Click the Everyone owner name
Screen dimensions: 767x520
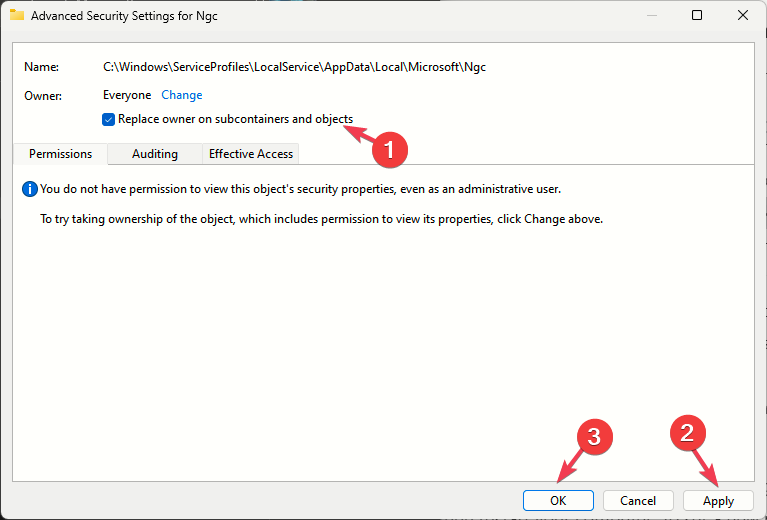(x=127, y=95)
